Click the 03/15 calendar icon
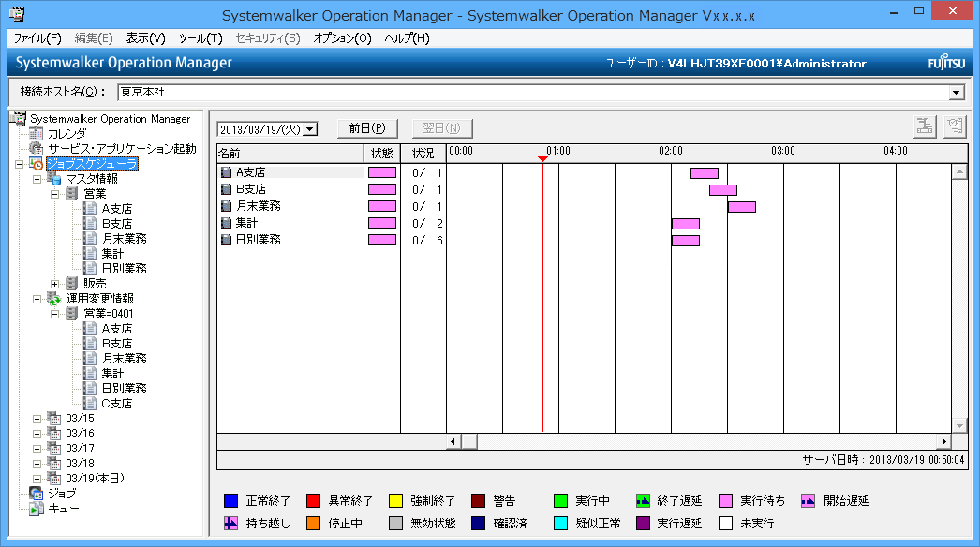 tap(55, 419)
